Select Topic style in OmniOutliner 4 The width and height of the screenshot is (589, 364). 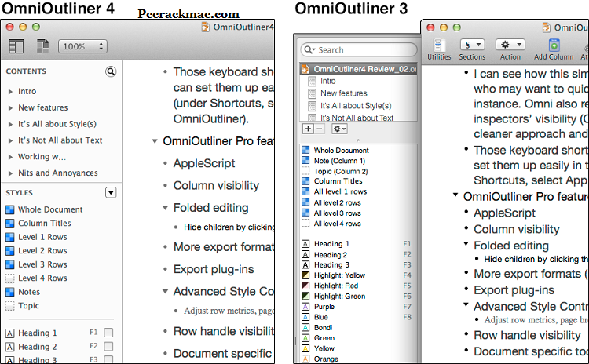point(28,306)
